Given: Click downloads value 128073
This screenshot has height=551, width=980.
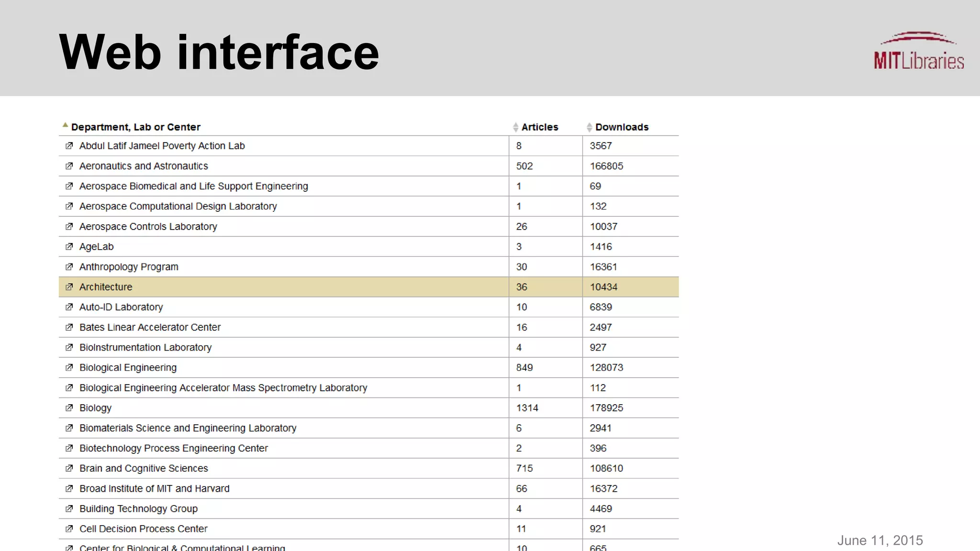Looking at the screenshot, I should point(607,367).
